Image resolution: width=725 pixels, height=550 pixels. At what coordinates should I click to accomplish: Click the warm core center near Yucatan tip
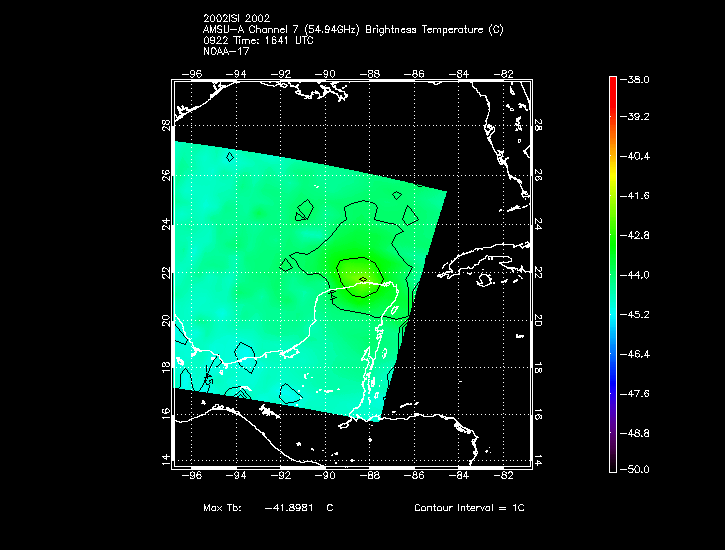[363, 280]
